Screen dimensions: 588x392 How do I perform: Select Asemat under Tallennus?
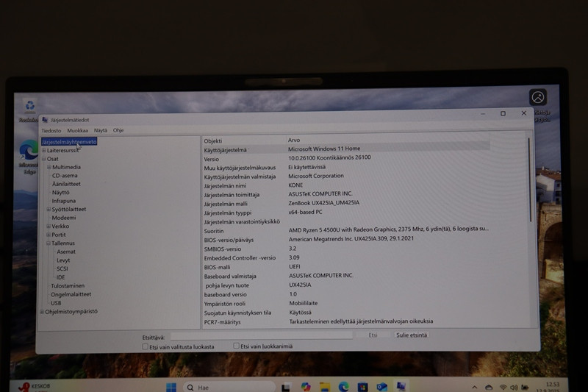click(66, 252)
